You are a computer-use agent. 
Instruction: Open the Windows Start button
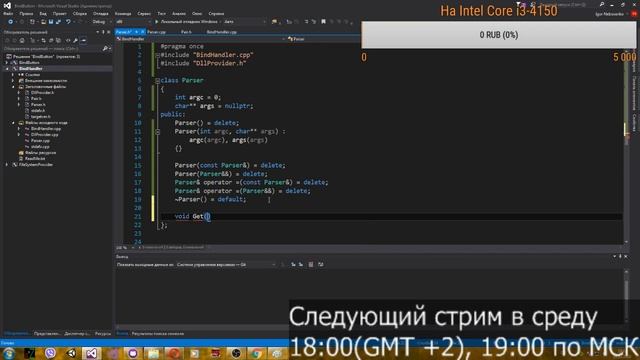pos(9,353)
